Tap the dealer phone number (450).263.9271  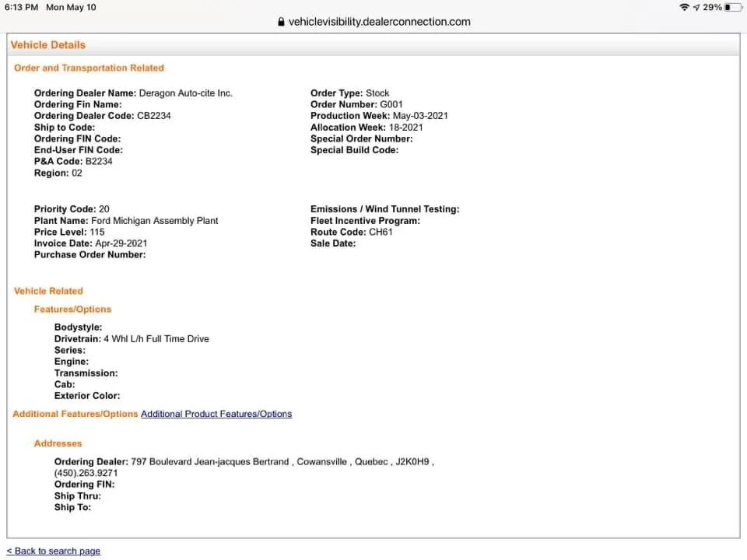[86, 473]
